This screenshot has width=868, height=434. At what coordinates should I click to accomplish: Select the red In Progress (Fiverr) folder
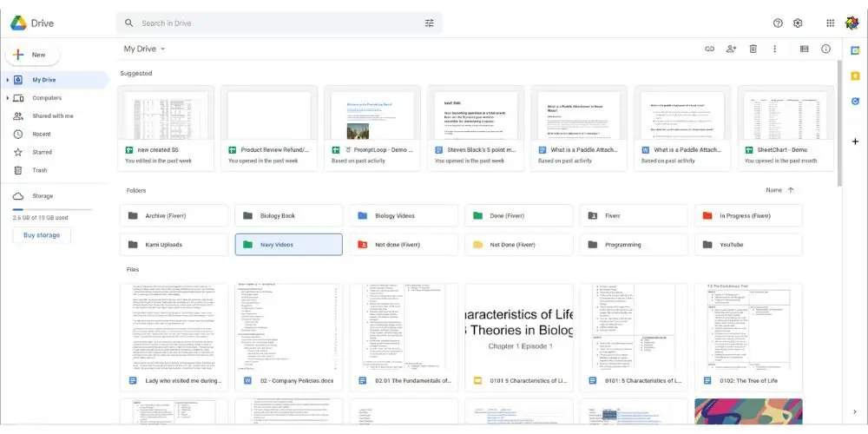coord(748,216)
